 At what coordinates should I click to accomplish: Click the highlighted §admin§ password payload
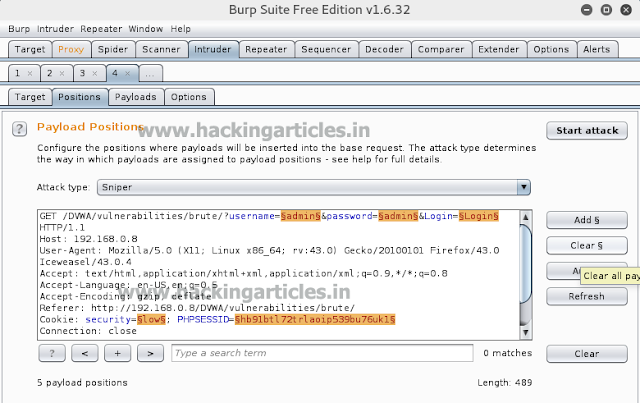click(x=398, y=216)
